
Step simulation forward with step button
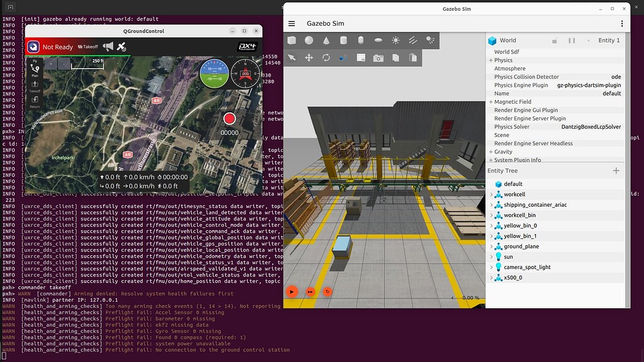(x=310, y=292)
